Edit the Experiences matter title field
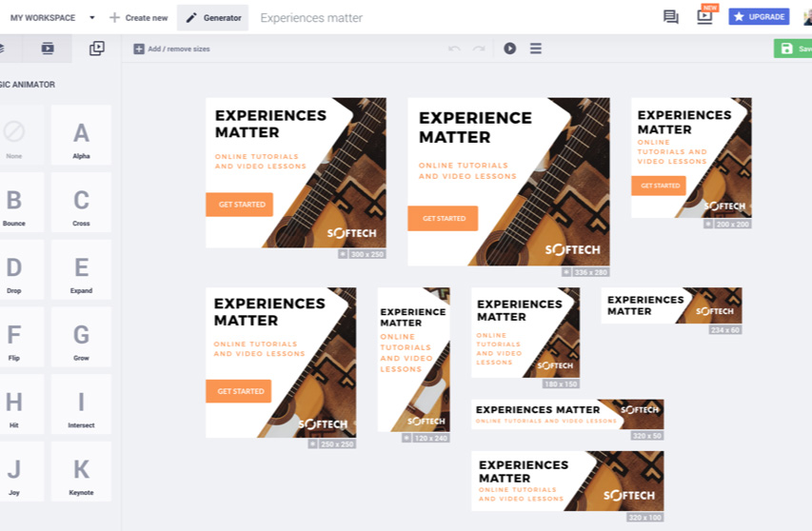Image resolution: width=812 pixels, height=531 pixels. (311, 18)
